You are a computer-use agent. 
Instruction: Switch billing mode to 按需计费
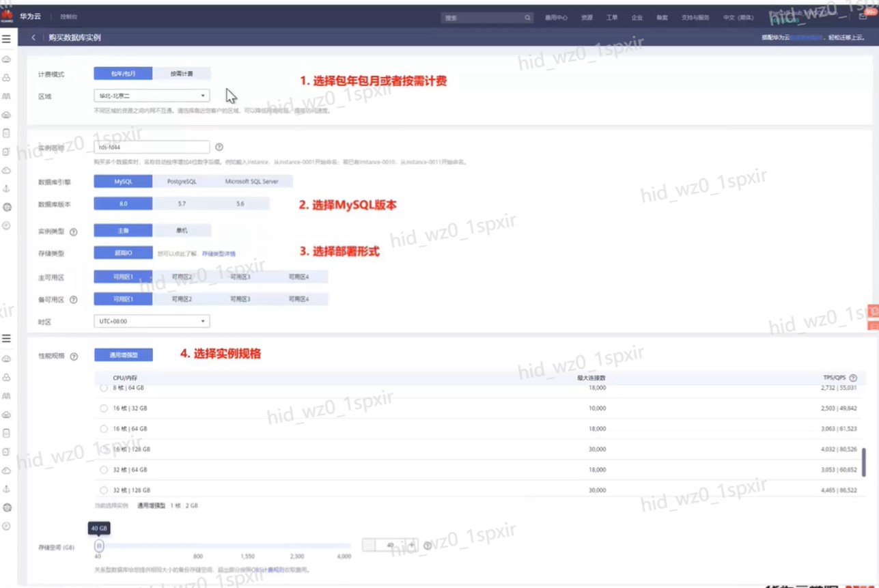[182, 74]
